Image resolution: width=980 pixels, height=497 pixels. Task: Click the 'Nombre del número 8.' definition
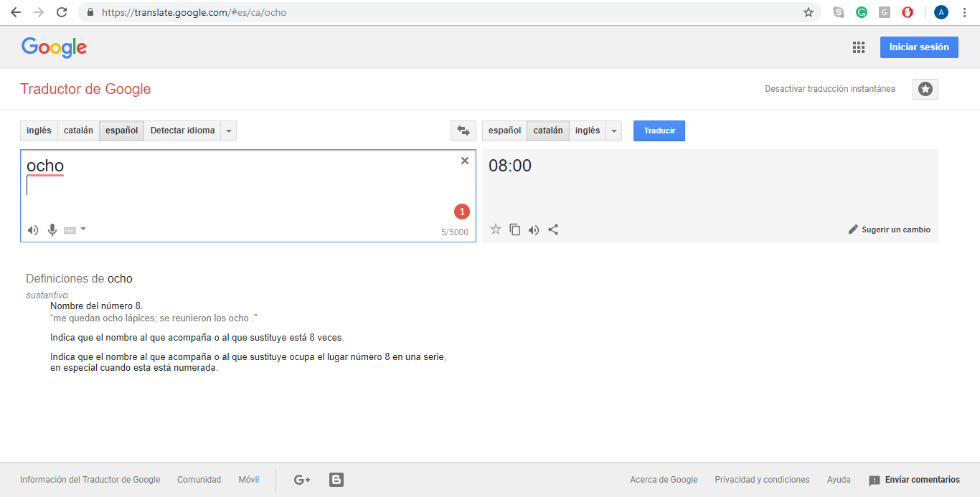pos(96,306)
